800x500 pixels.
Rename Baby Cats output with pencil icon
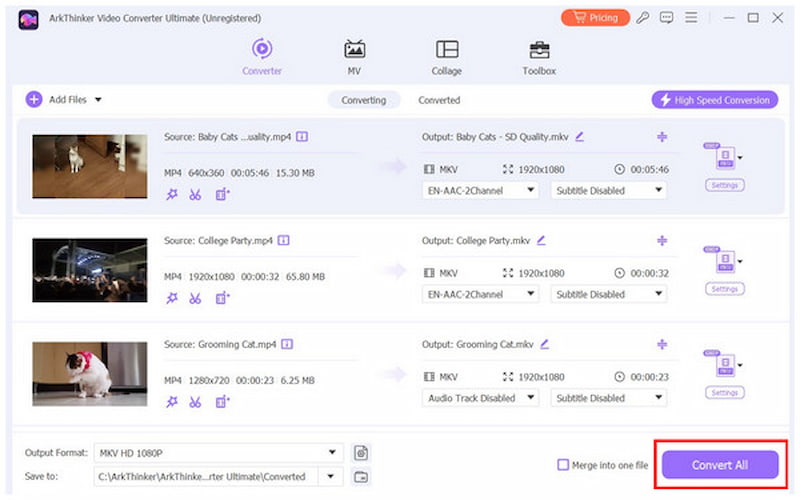580,137
